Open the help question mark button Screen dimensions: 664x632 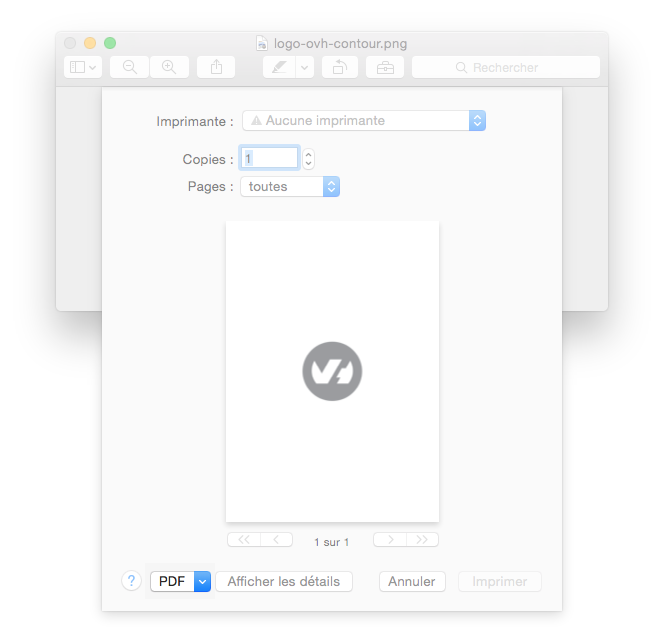click(132, 581)
